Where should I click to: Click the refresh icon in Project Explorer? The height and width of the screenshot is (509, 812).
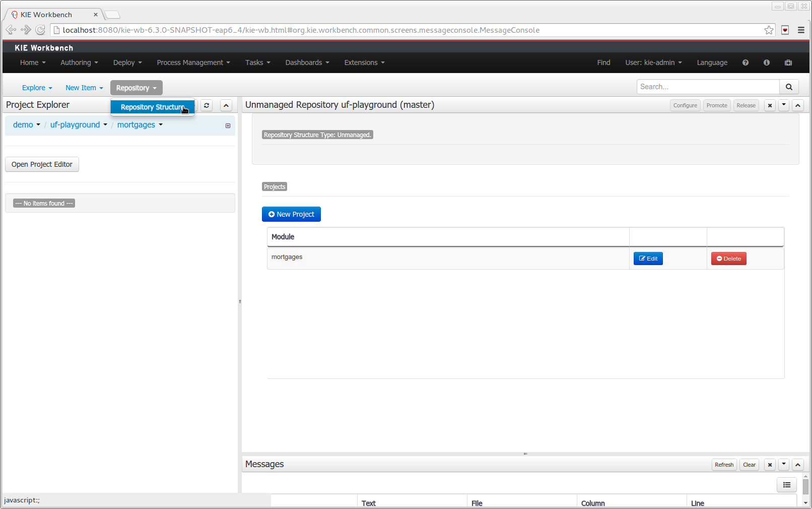click(x=207, y=105)
